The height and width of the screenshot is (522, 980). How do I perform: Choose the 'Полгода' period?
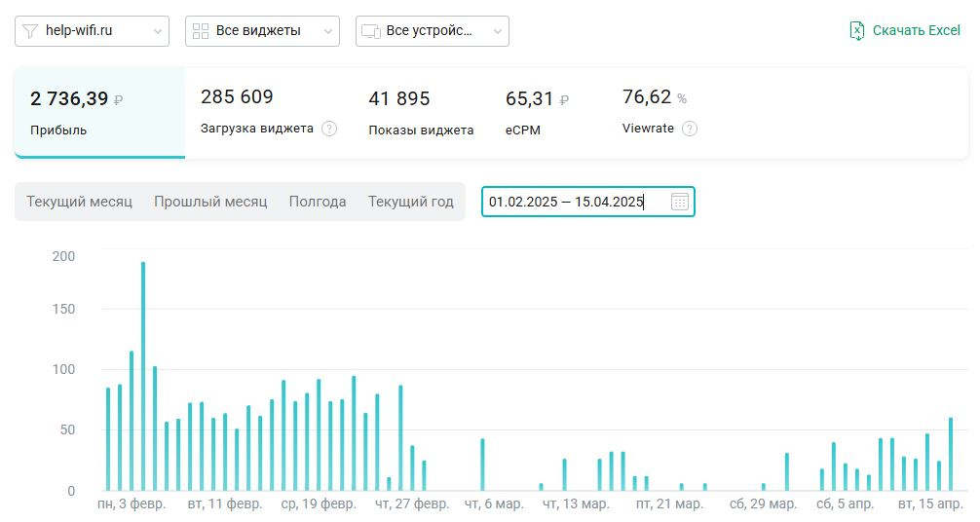tap(318, 202)
